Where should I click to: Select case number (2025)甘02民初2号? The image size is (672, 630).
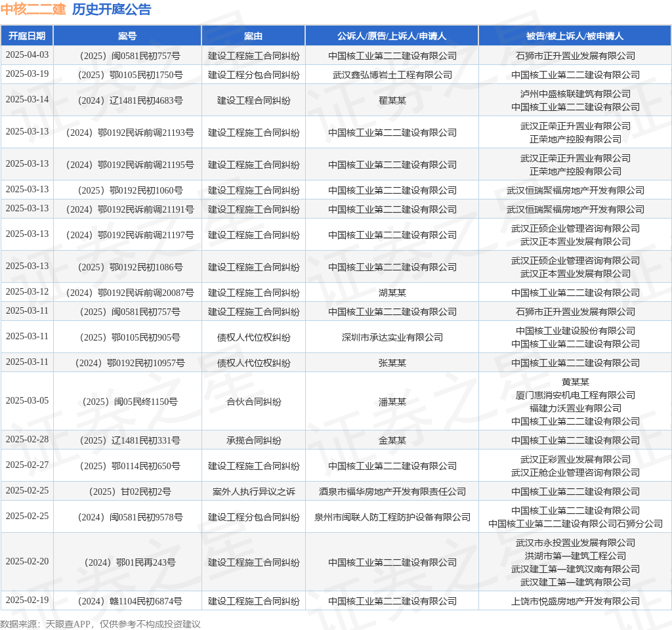point(131,492)
